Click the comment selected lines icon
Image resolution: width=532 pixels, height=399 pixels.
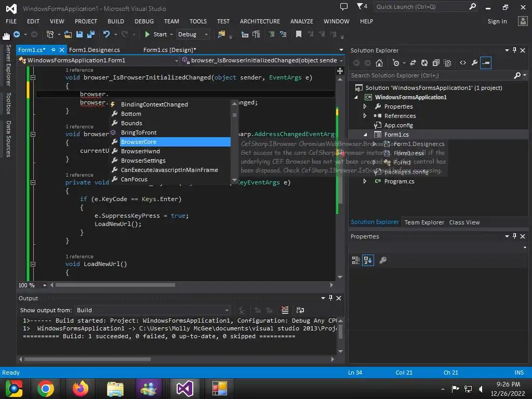[271, 34]
